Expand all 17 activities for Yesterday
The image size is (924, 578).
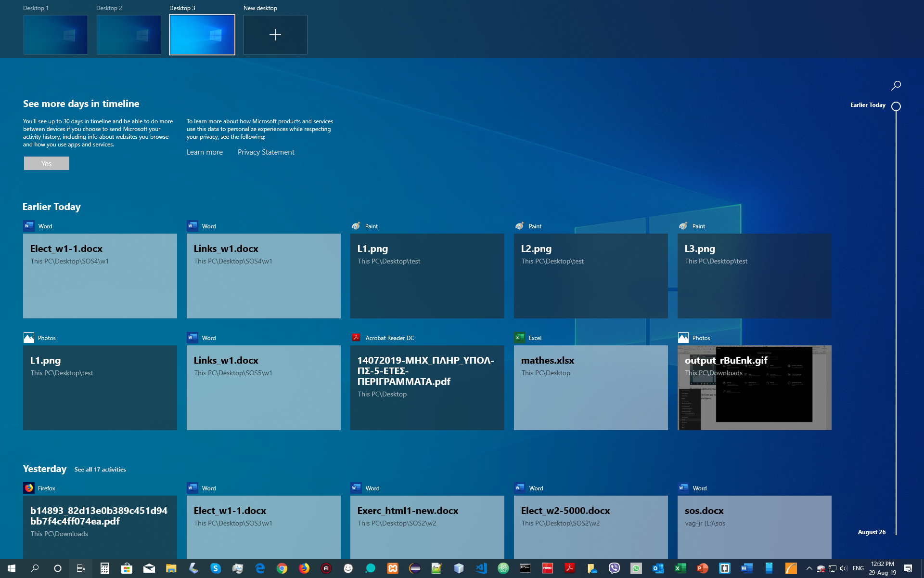(x=99, y=469)
